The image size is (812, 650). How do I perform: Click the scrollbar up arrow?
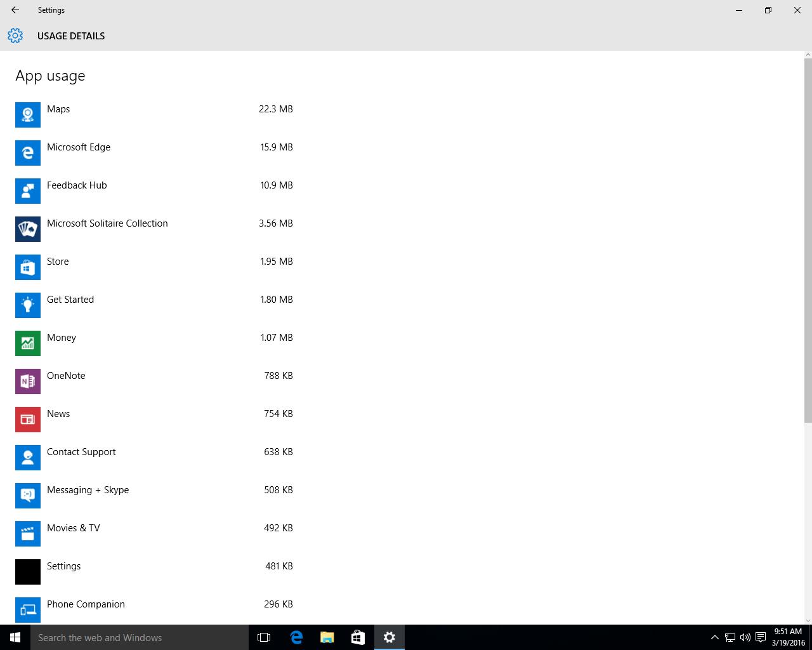click(x=808, y=55)
